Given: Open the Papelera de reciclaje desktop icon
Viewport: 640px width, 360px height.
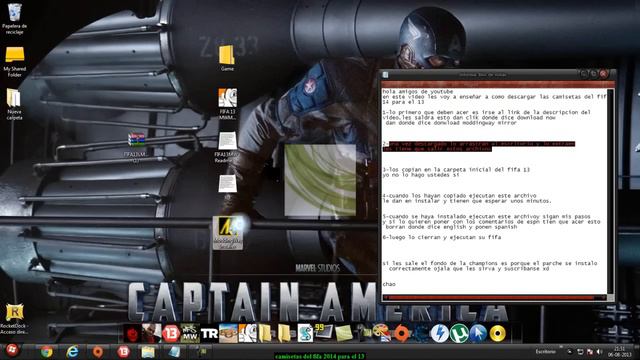Looking at the screenshot, I should (x=15, y=18).
